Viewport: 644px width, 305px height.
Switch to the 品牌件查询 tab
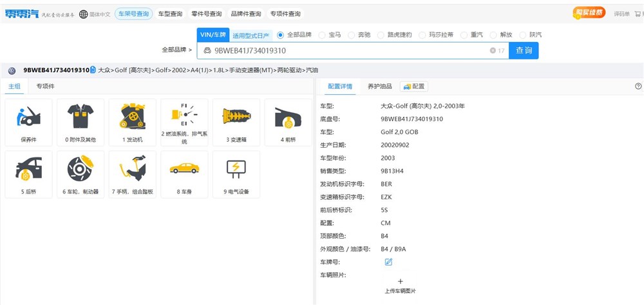tap(245, 14)
